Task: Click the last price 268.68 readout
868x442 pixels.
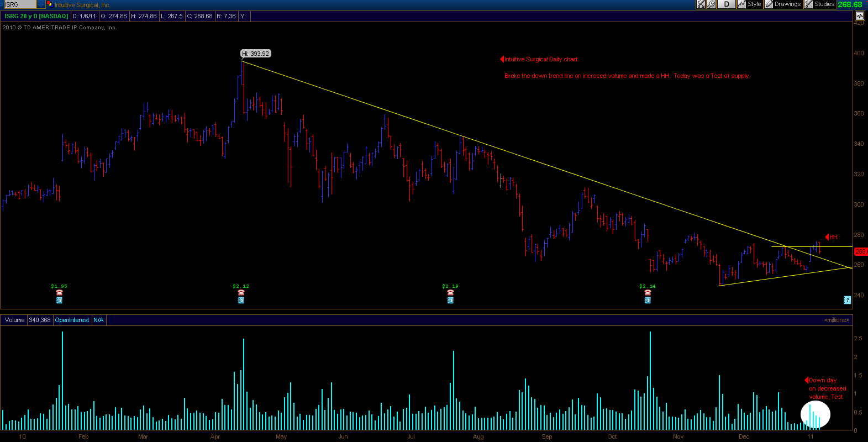Action: [x=850, y=4]
